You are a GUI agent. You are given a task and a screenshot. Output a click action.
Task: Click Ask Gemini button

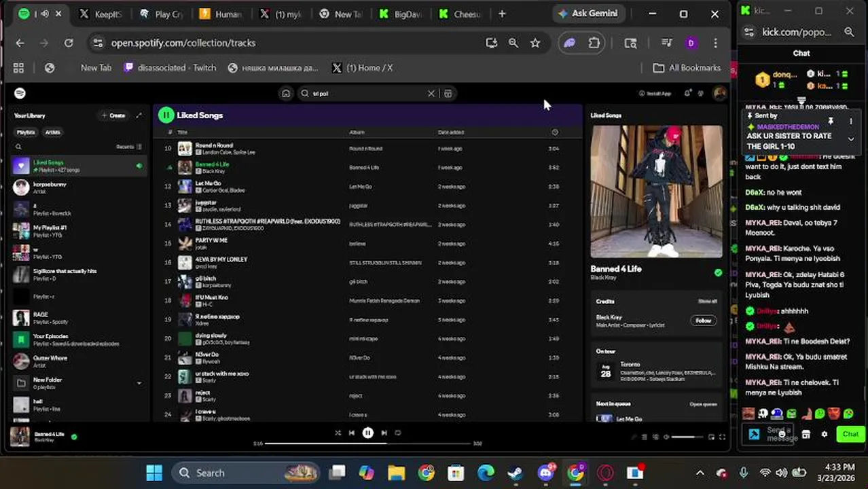[x=587, y=14]
